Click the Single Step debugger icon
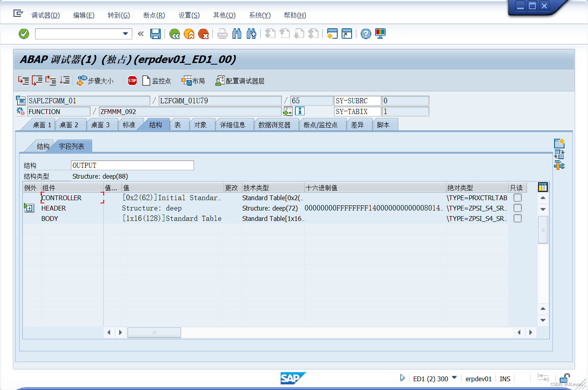 pyautogui.click(x=24, y=81)
